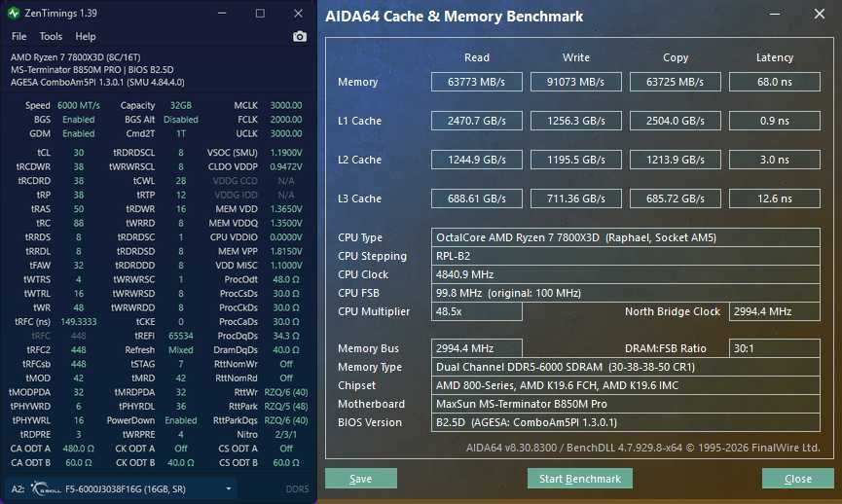
Task: Click the L3 Cache Latency 12.6 ns field
Action: tap(775, 198)
